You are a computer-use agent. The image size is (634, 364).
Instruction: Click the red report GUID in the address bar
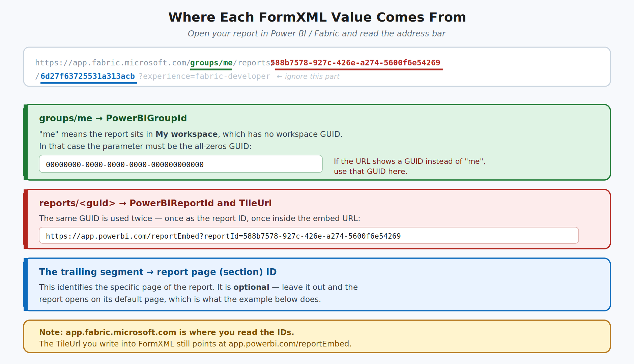(355, 63)
